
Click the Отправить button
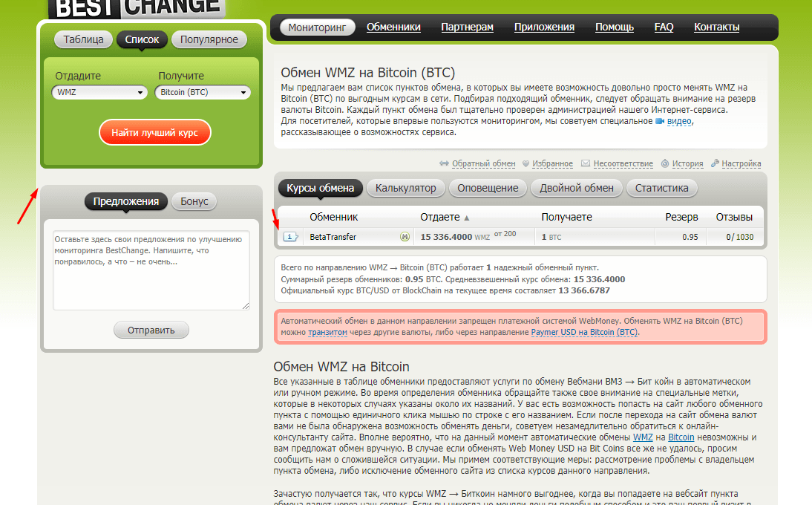pyautogui.click(x=151, y=330)
